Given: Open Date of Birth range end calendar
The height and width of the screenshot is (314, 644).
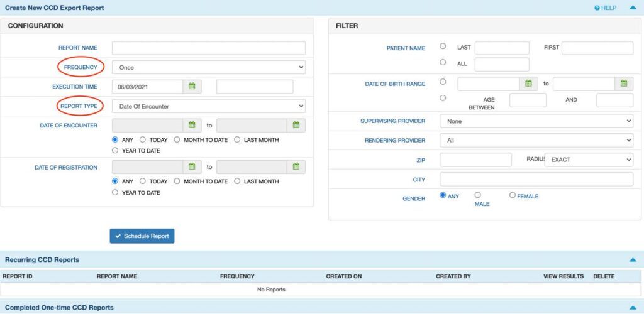Looking at the screenshot, I should point(623,84).
